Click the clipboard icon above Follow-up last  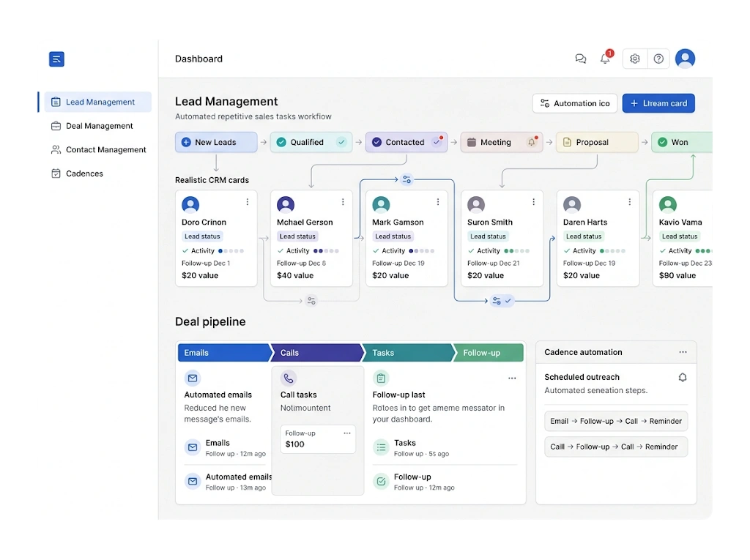click(x=381, y=378)
